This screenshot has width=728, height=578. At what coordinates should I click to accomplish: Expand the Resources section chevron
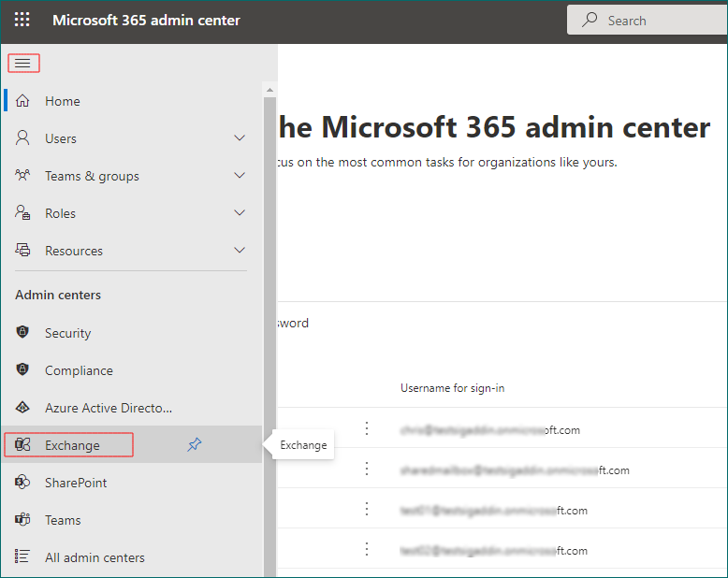click(x=240, y=251)
